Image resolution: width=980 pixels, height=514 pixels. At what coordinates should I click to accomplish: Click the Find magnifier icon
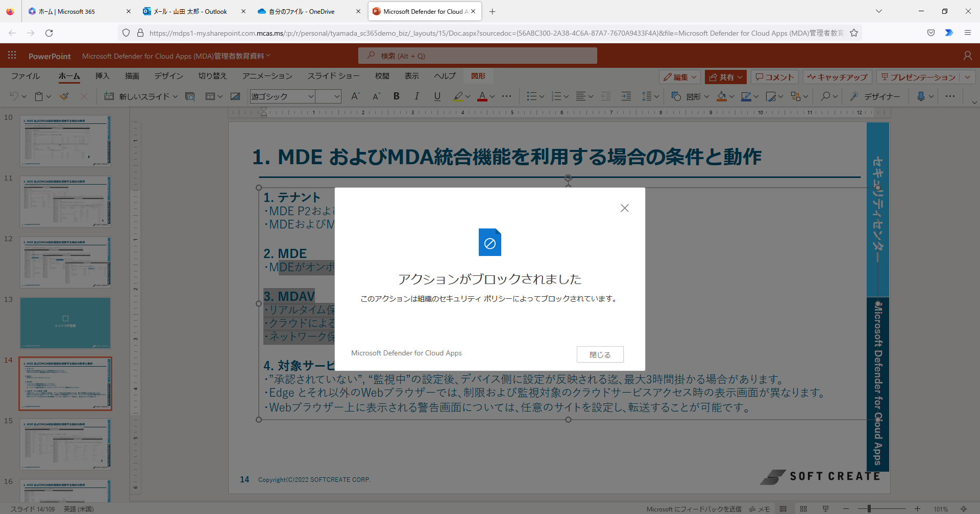click(x=825, y=96)
